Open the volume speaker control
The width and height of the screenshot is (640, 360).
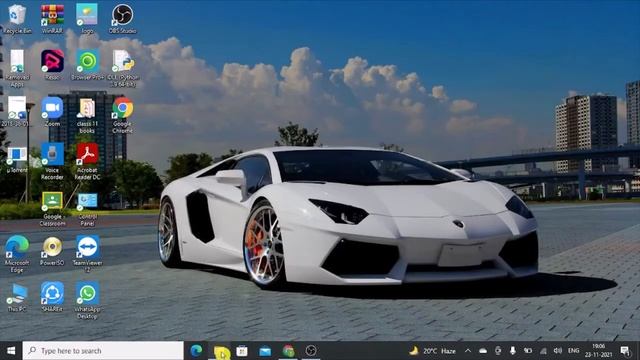click(x=558, y=351)
